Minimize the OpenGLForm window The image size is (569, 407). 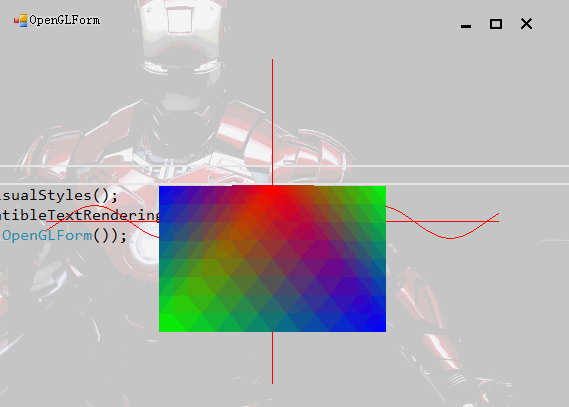[466, 26]
